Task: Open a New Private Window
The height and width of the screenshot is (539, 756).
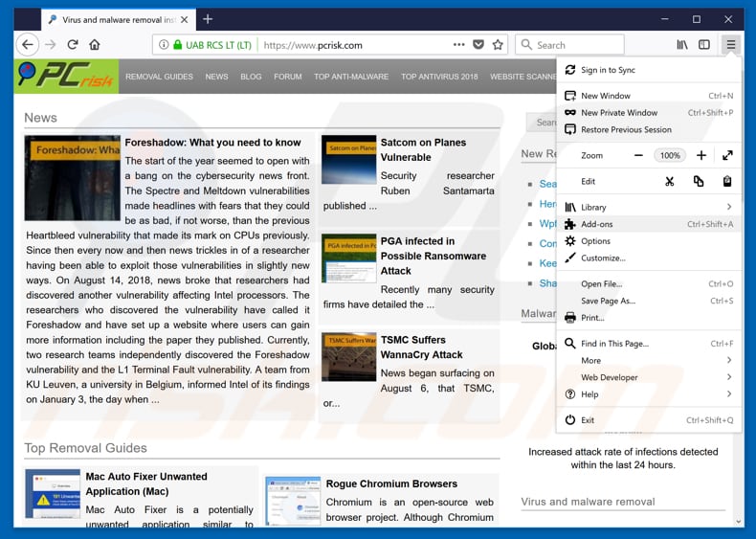Action: [649, 112]
